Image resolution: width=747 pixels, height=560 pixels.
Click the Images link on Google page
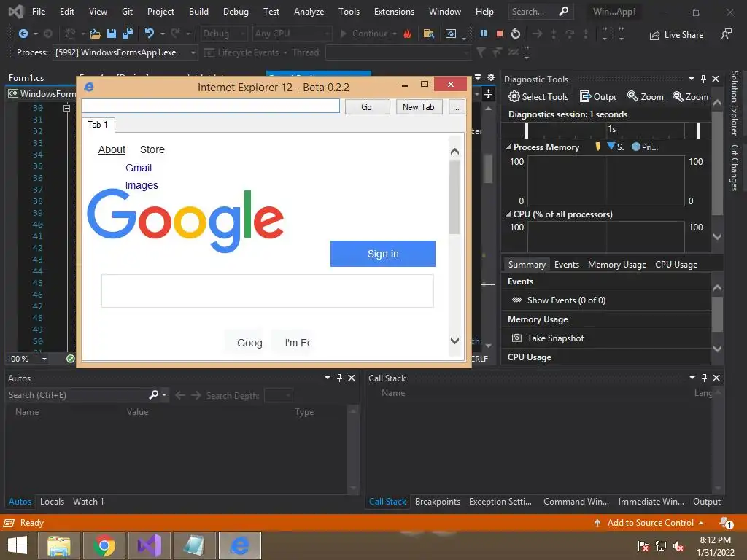click(142, 185)
